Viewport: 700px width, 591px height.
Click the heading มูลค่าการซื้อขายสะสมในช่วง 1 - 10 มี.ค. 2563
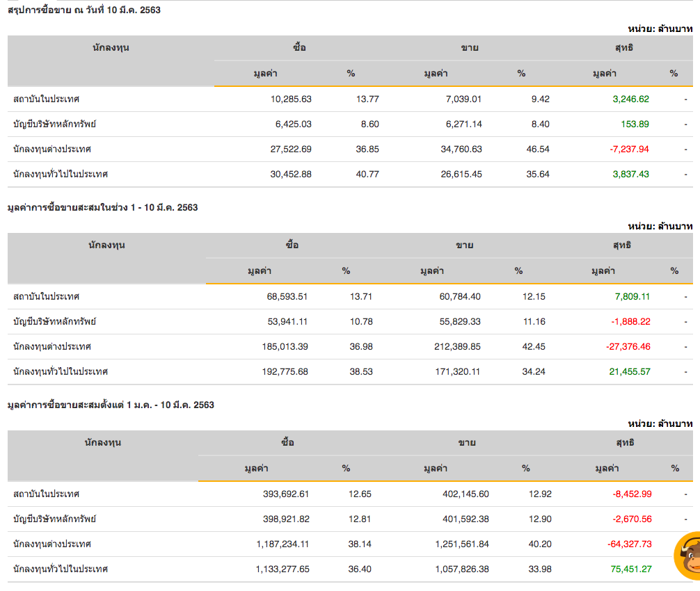[x=102, y=207]
